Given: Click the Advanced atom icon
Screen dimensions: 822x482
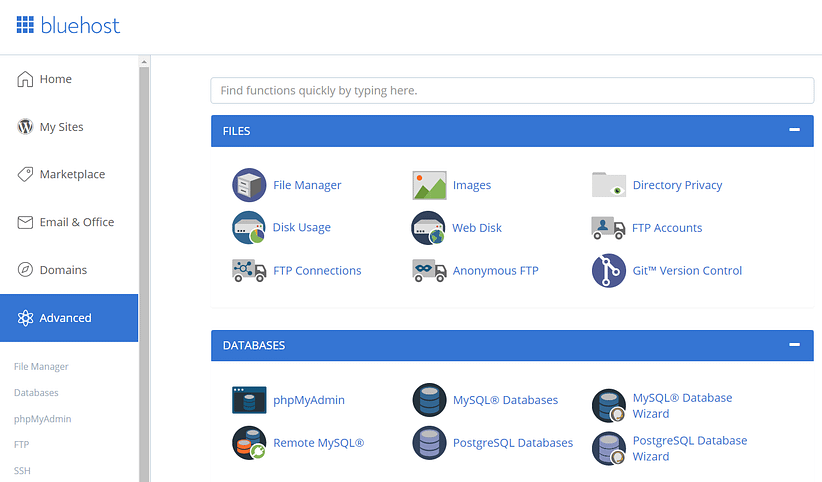Looking at the screenshot, I should pyautogui.click(x=25, y=318).
